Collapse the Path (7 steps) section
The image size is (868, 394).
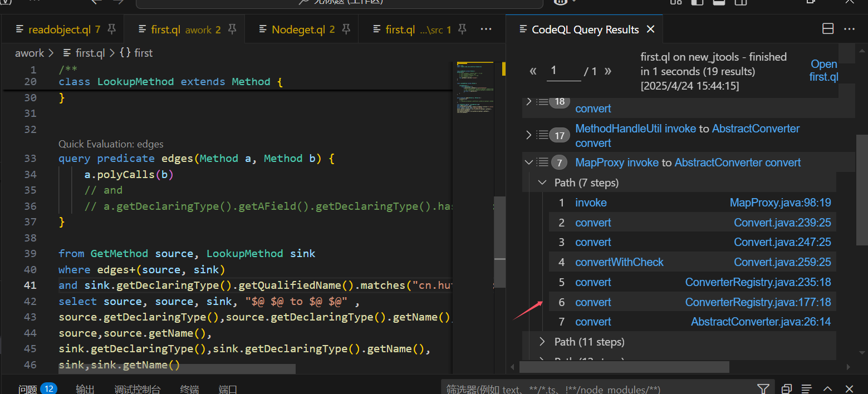pos(542,183)
